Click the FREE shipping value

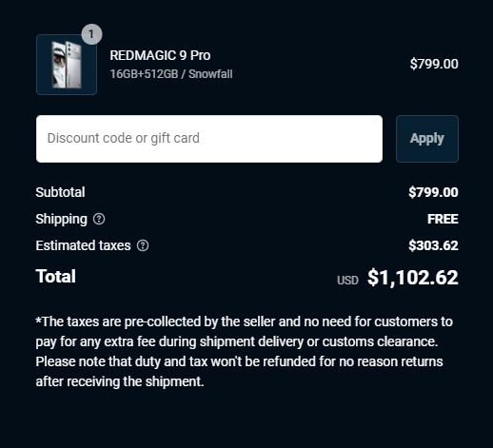click(x=443, y=219)
